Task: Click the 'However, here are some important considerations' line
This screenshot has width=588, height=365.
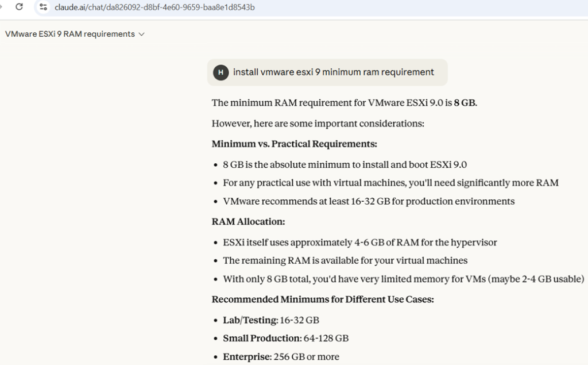Action: 318,124
